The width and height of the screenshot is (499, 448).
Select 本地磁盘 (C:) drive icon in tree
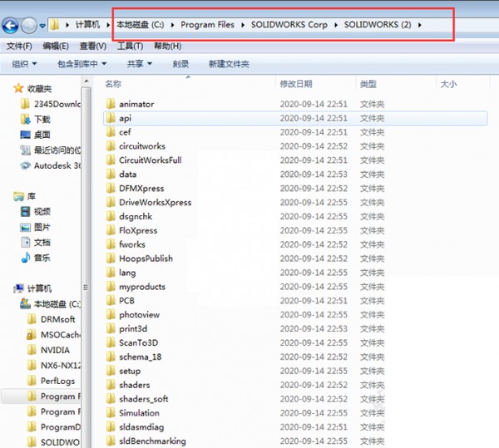(x=25, y=303)
